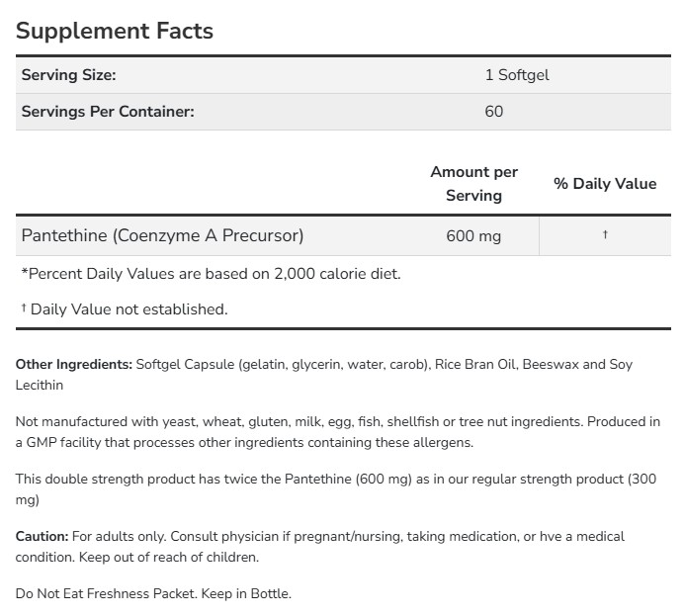Click the bold Other Ingredients label

coord(74,365)
